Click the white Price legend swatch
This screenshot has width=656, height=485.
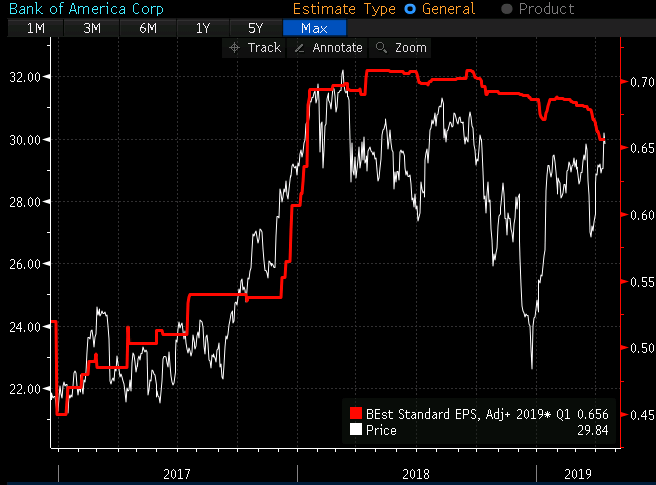pyautogui.click(x=356, y=430)
